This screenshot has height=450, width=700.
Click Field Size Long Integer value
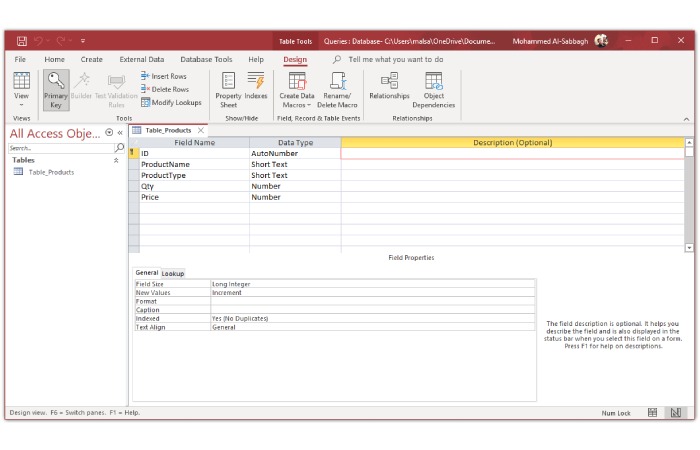(x=373, y=284)
